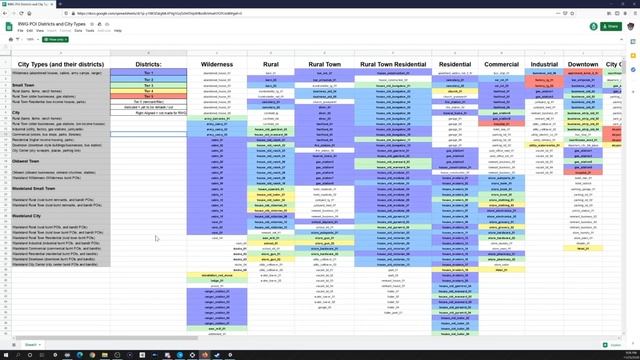Viewport: 640px width, 360px height.
Task: Click the print icon in the toolbar
Action: (x=11, y=40)
